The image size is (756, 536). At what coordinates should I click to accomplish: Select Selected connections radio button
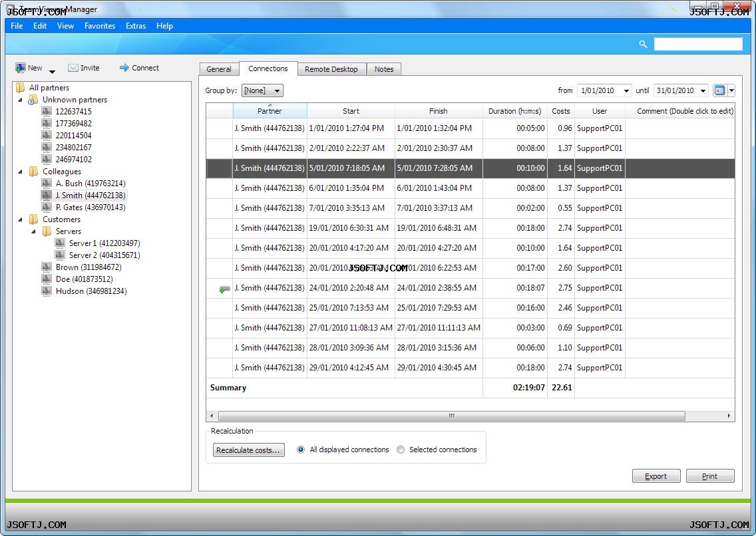pos(401,450)
